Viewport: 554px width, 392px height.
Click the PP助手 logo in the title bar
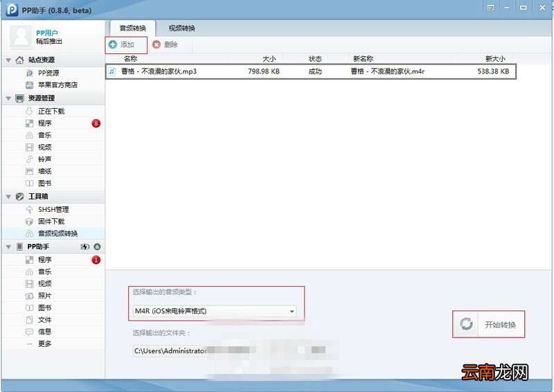[x=12, y=10]
